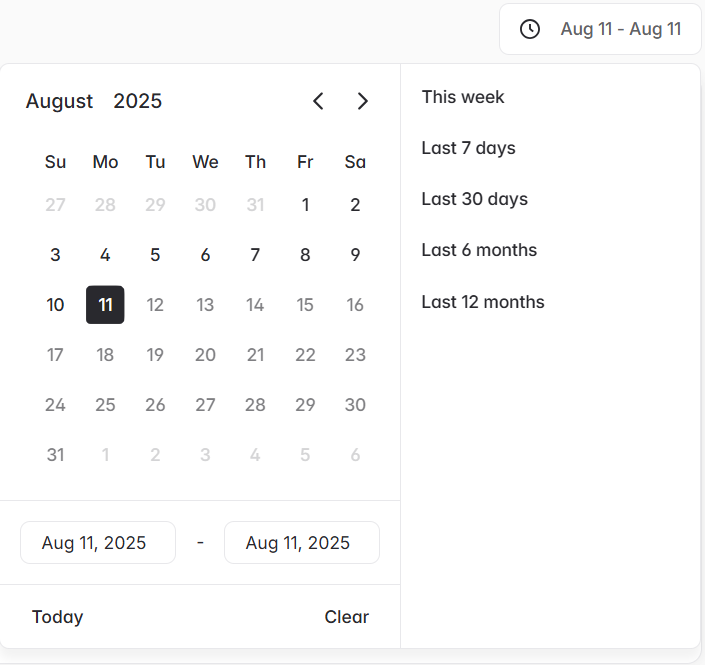This screenshot has width=705, height=665.
Task: Open the Aug 11 - Aug 11 date range picker
Action: [x=600, y=29]
